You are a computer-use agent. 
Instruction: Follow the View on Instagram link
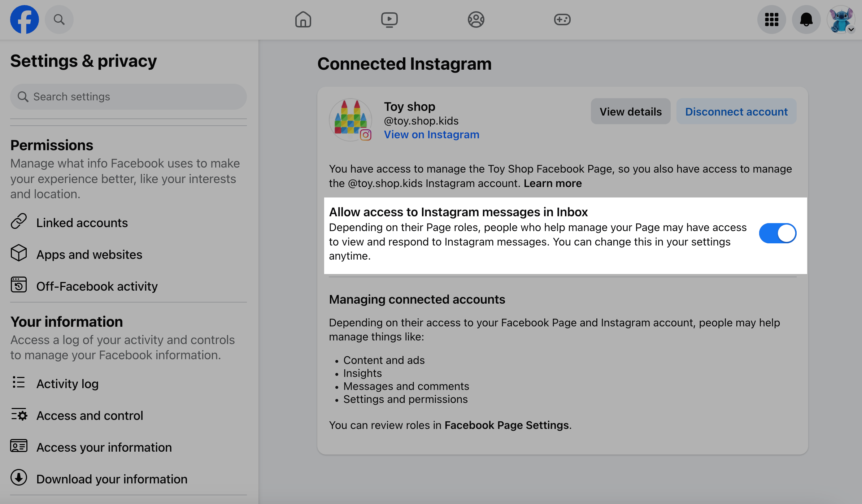point(431,135)
